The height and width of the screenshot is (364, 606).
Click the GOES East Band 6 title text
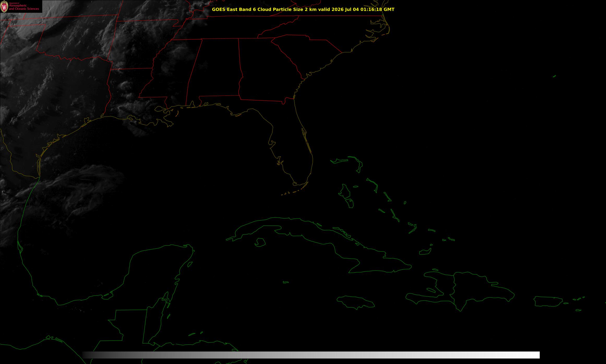303,10
